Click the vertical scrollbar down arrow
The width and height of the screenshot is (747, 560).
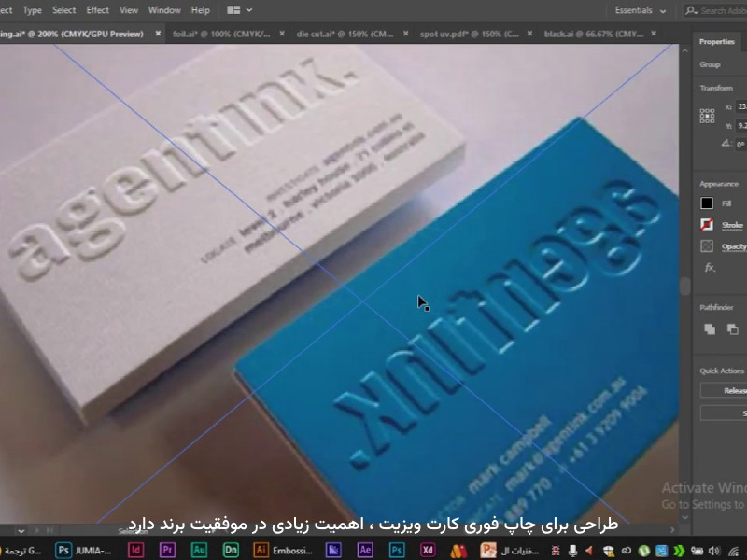pyautogui.click(x=685, y=518)
